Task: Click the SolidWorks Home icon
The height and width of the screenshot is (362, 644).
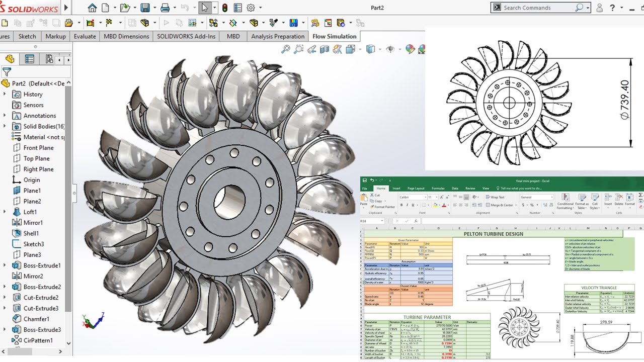Action: 92,8
